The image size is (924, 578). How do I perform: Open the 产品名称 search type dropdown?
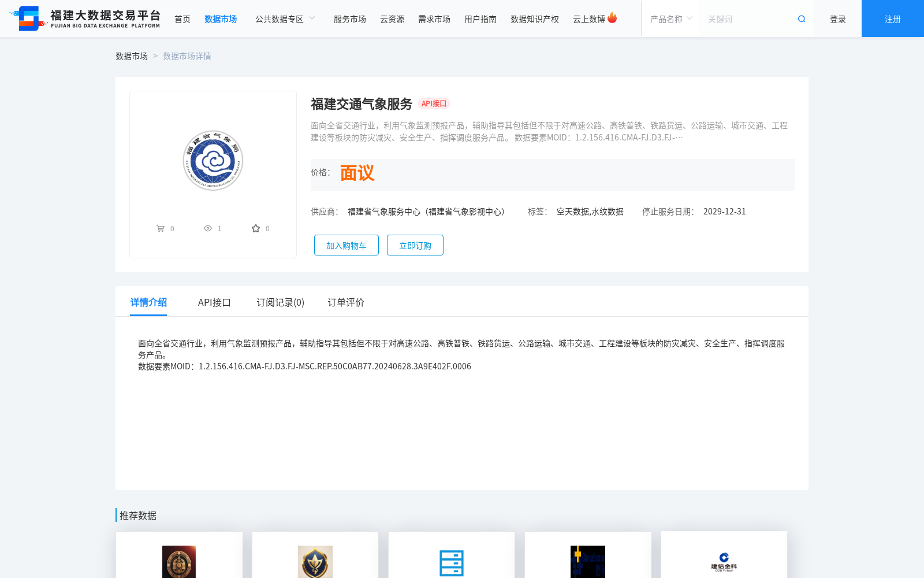(671, 19)
